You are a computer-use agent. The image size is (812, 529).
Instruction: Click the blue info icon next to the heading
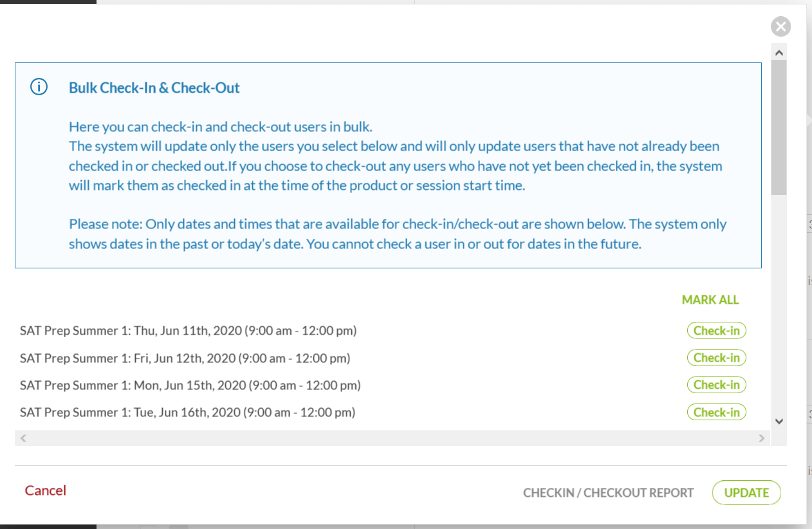tap(38, 86)
